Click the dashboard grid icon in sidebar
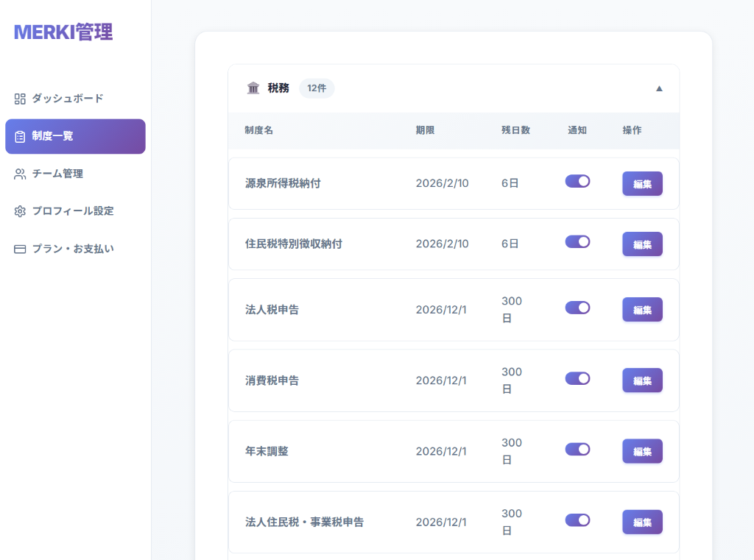 [20, 99]
